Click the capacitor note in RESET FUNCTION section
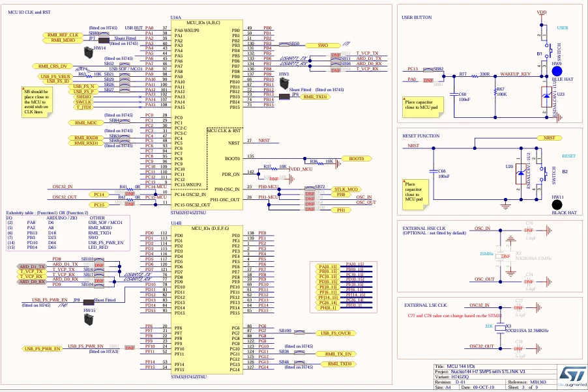Image resolution: width=588 pixels, height=392 pixels. click(415, 194)
